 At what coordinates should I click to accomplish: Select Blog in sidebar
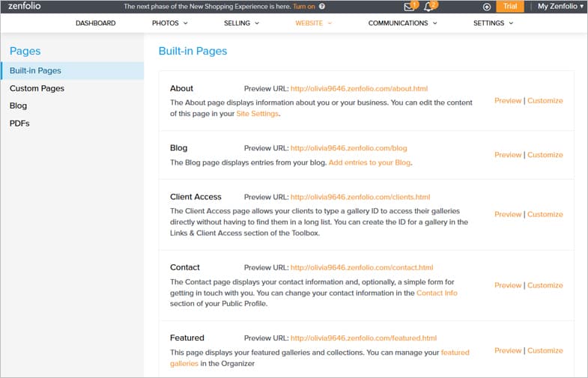pyautogui.click(x=18, y=106)
